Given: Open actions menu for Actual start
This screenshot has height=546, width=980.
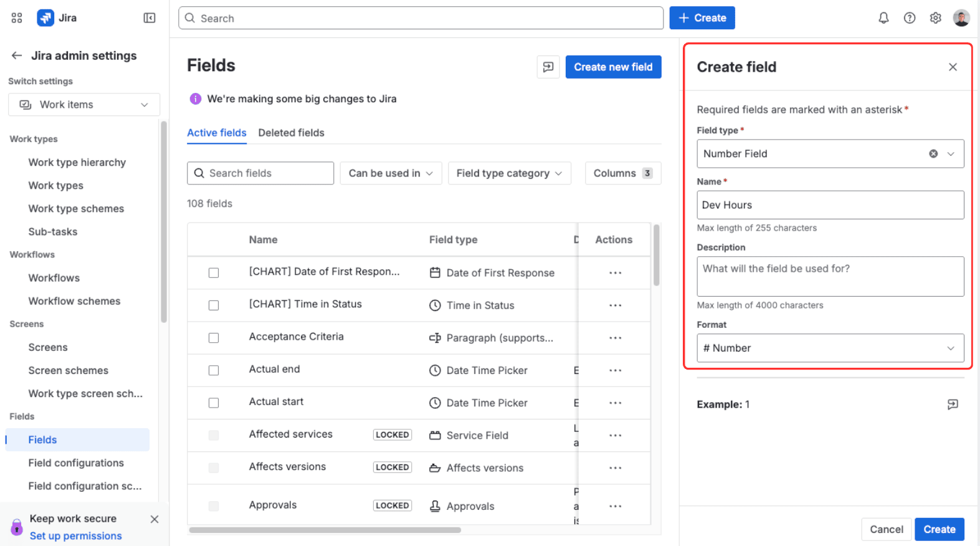Looking at the screenshot, I should (616, 403).
